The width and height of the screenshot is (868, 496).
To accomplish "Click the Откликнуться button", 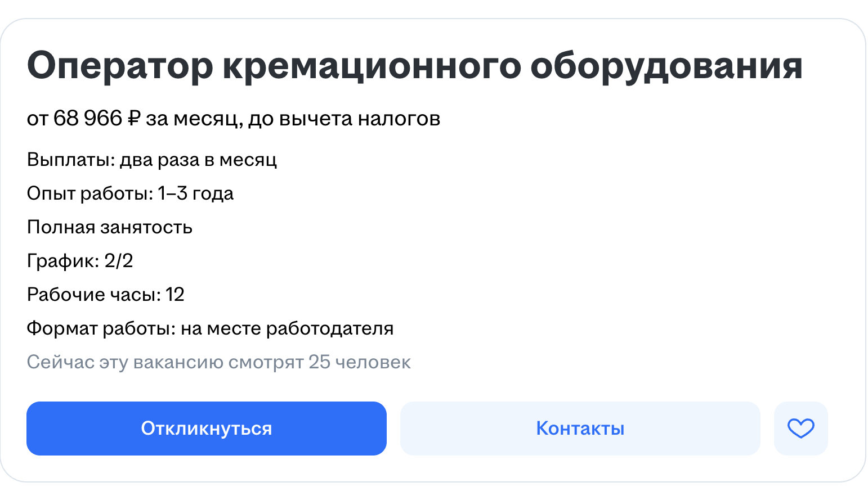I will pyautogui.click(x=207, y=429).
